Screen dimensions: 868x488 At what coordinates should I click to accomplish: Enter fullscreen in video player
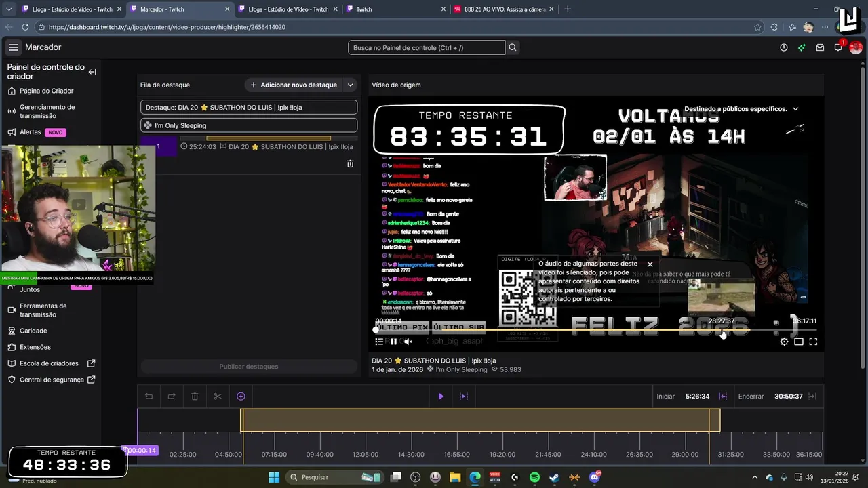813,342
